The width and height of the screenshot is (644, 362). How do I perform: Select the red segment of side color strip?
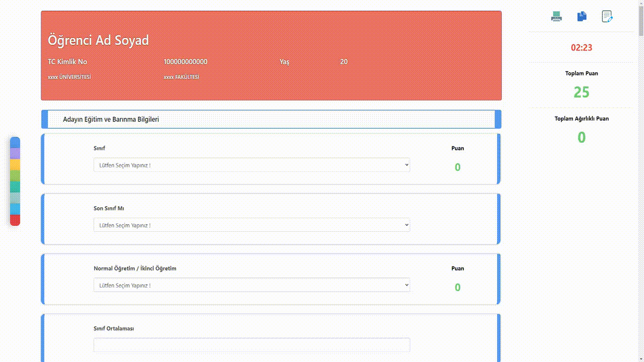click(x=15, y=220)
